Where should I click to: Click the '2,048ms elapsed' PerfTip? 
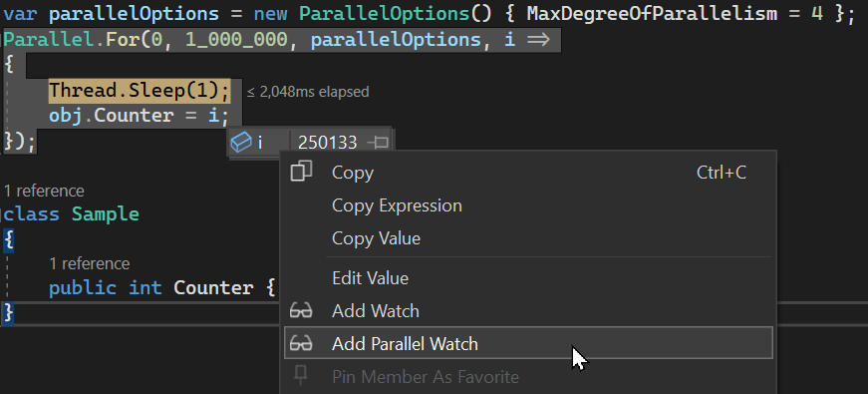pos(308,92)
